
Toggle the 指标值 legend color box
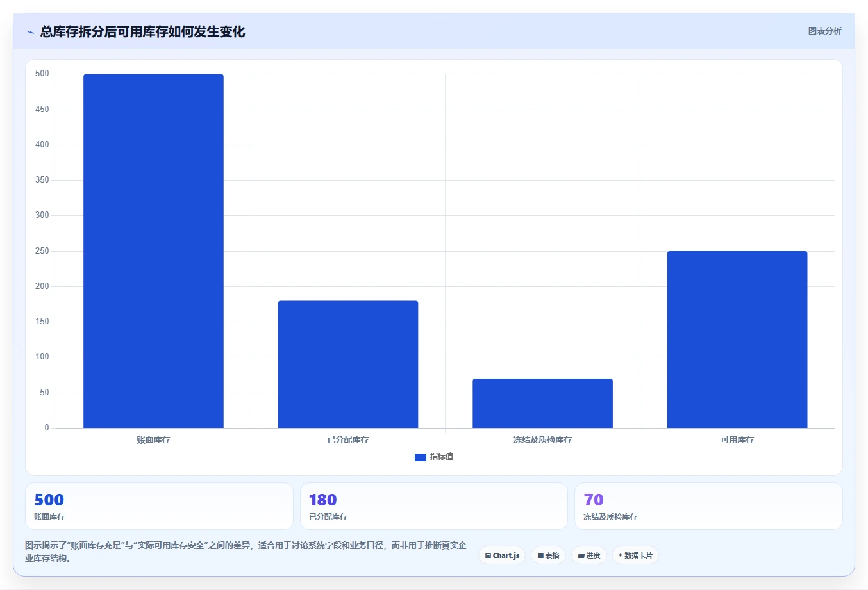tap(421, 457)
